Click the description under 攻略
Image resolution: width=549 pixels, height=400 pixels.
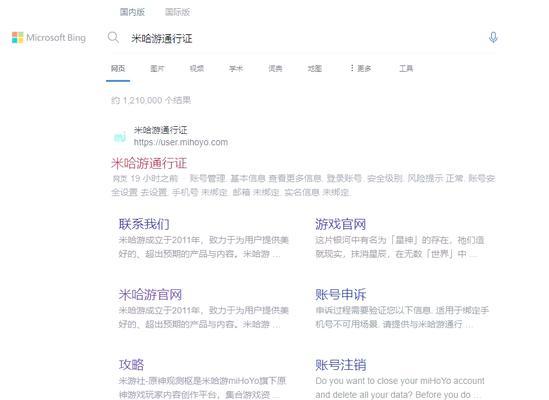coord(202,388)
